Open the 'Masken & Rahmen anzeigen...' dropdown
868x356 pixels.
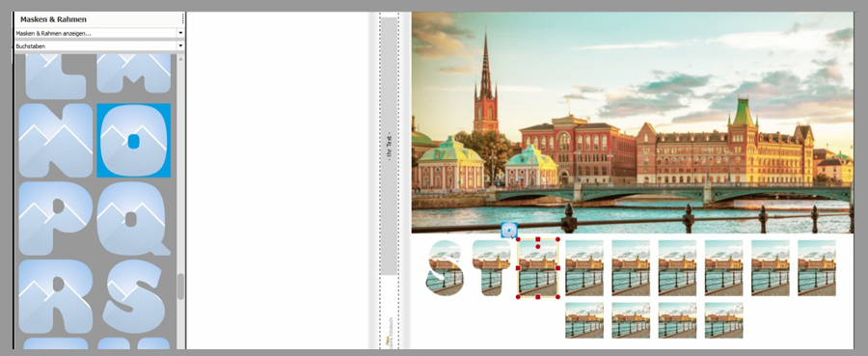coord(98,33)
